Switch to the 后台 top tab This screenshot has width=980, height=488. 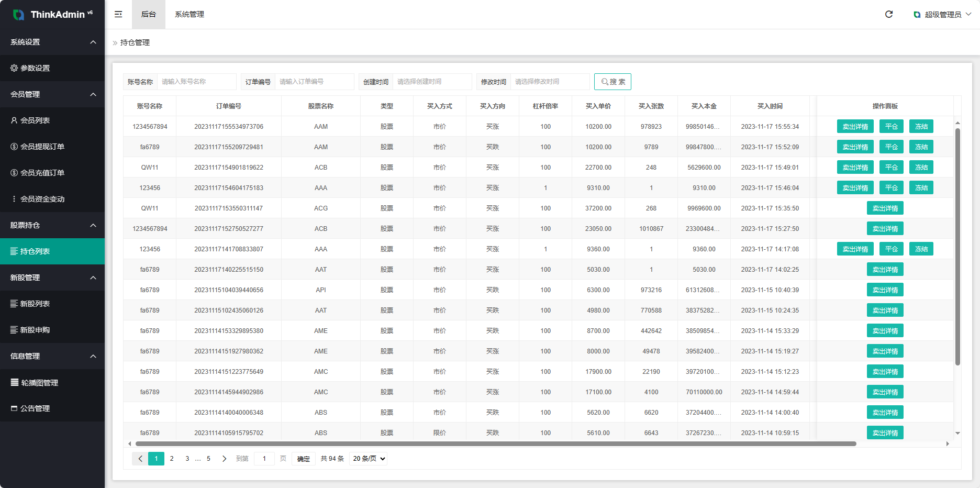149,14
